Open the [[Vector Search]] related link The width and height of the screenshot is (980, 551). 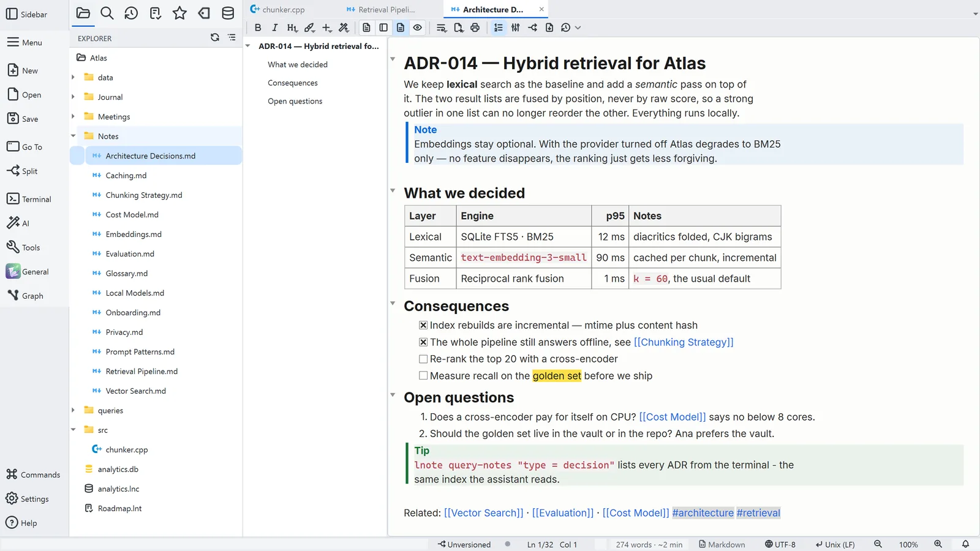pos(484,513)
